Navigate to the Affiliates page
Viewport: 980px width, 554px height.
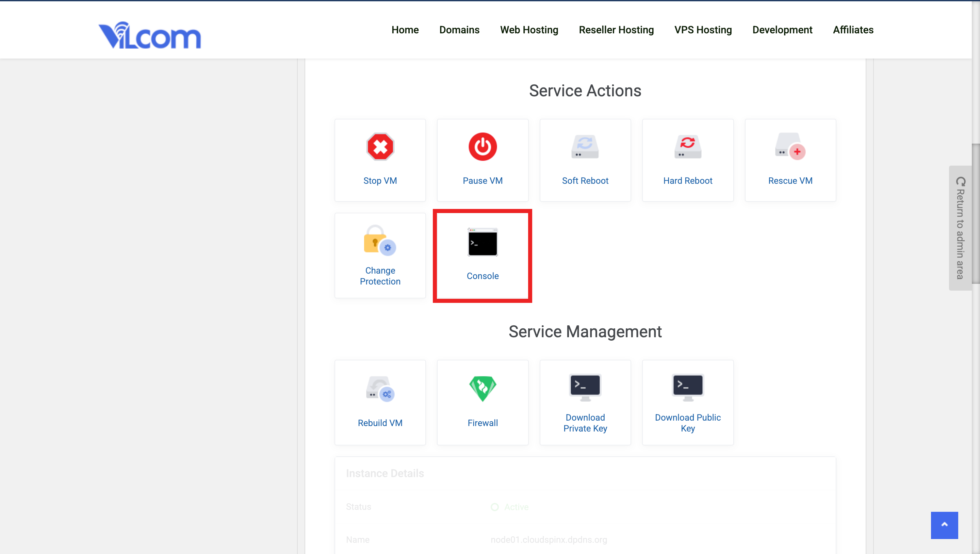853,30
